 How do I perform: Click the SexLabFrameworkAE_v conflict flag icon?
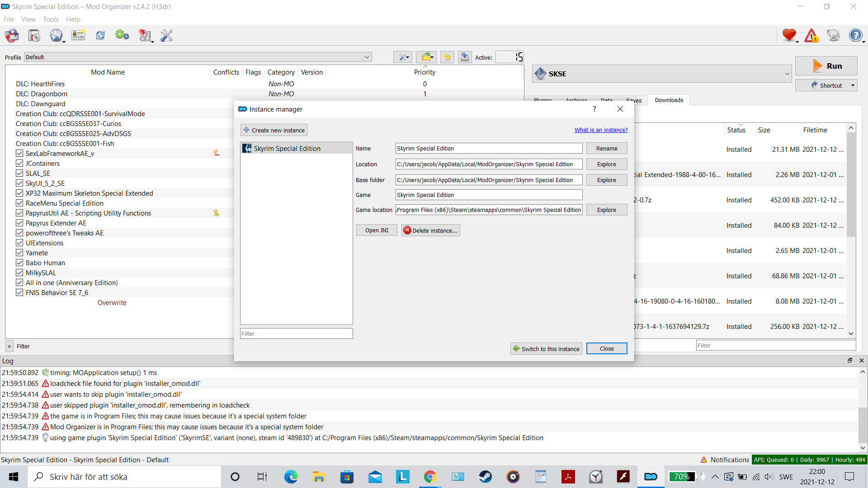(217, 153)
